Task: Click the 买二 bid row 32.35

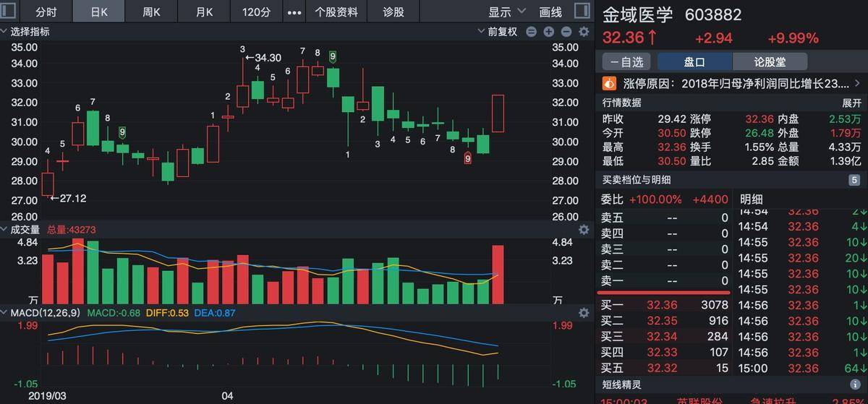Action: click(665, 321)
